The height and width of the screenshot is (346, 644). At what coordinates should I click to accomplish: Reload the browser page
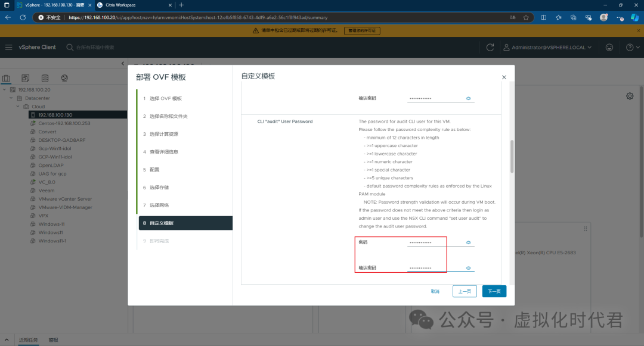(23, 17)
